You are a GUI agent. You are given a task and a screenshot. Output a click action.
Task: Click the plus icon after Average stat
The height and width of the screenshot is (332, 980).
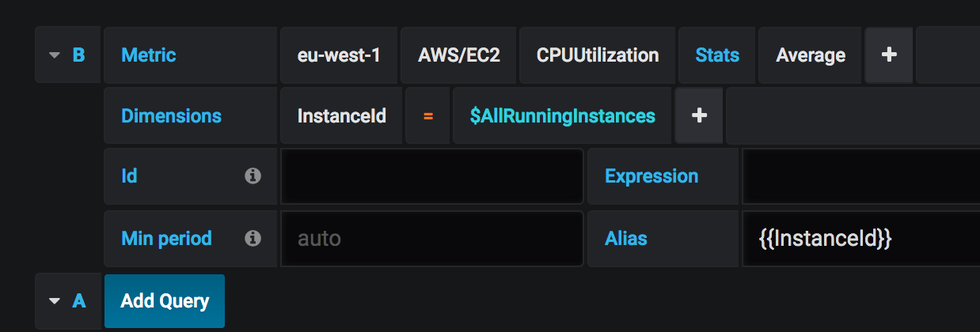(889, 55)
